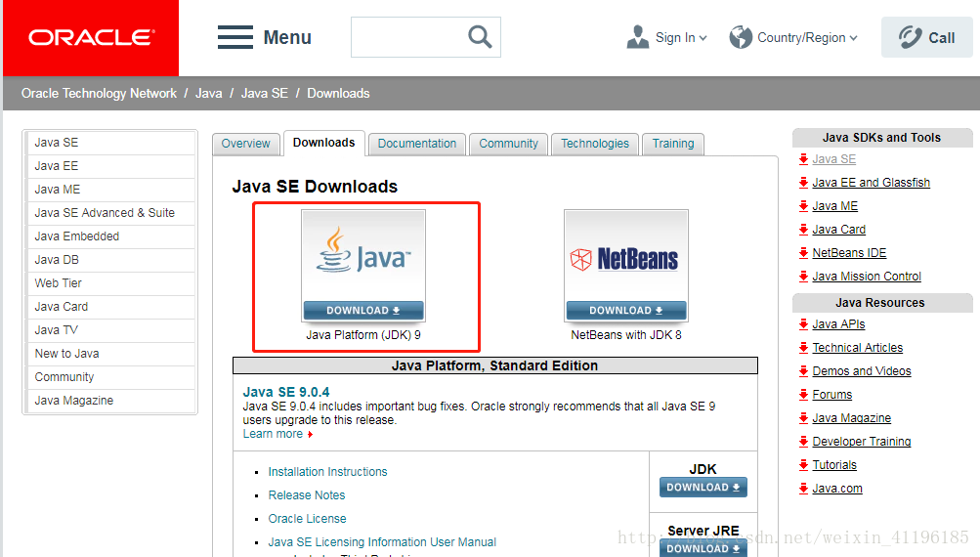980x557 pixels.
Task: Open Java Magazine link in Java Resources
Action: (x=851, y=418)
